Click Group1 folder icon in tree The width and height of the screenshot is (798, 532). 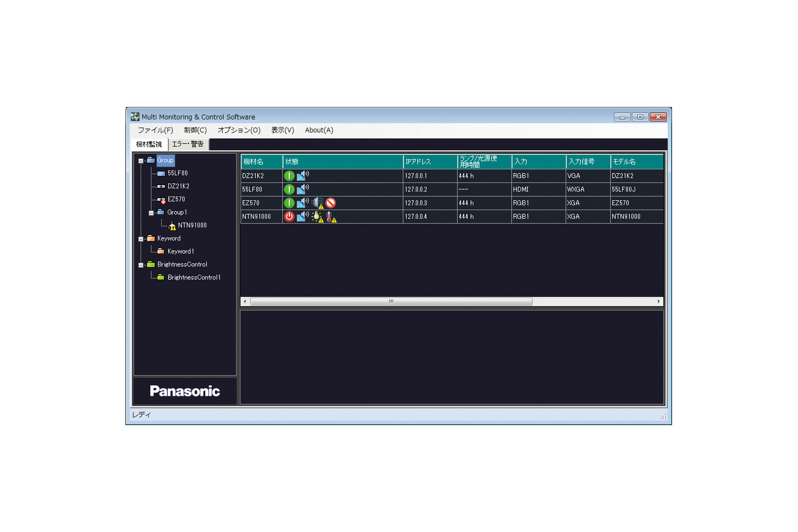tap(161, 212)
